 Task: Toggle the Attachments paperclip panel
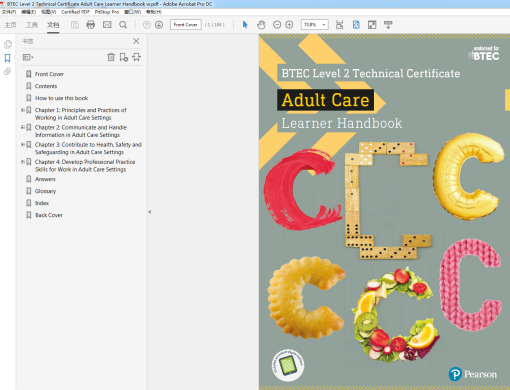(7, 71)
